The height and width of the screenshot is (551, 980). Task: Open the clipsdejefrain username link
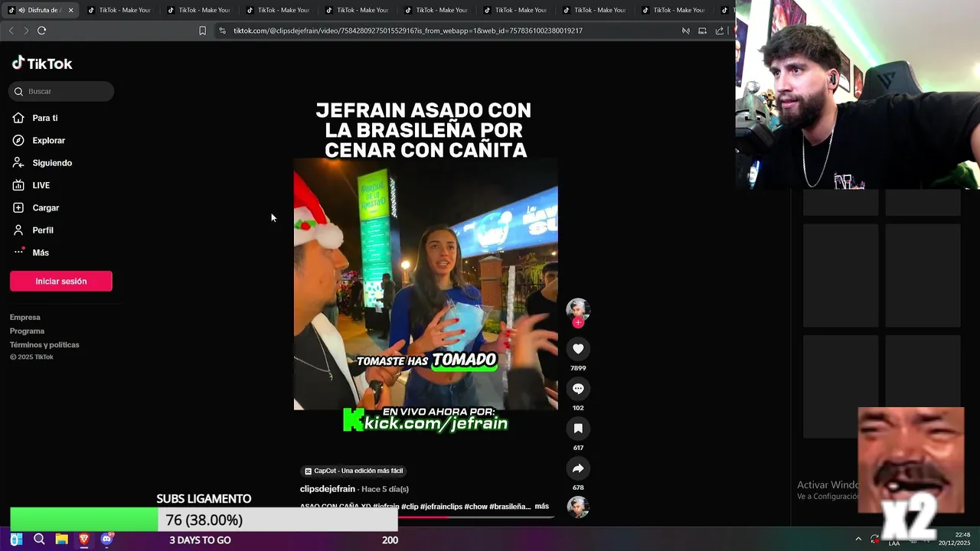tap(327, 489)
